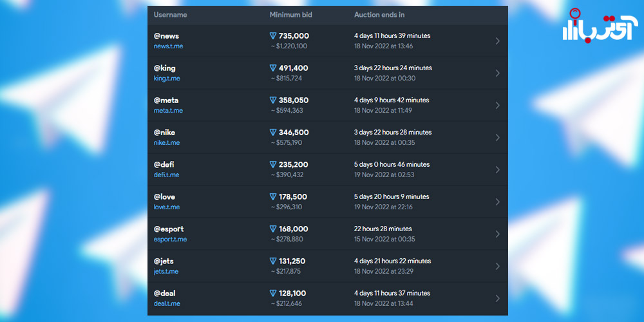
Task: Click the TON icon next to 235,200
Action: pyautogui.click(x=273, y=165)
